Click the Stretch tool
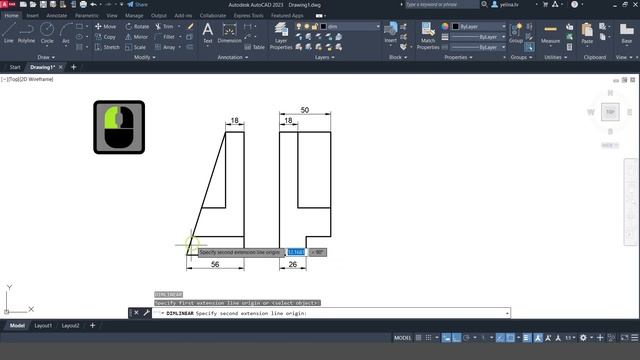The height and width of the screenshot is (360, 640). pos(107,47)
